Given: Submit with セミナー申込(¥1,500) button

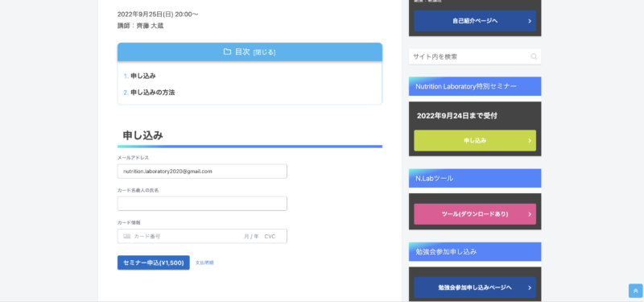Looking at the screenshot, I should pyautogui.click(x=154, y=263).
